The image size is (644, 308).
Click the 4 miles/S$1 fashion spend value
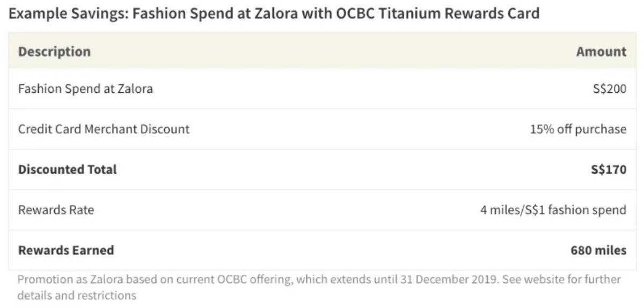pos(553,210)
